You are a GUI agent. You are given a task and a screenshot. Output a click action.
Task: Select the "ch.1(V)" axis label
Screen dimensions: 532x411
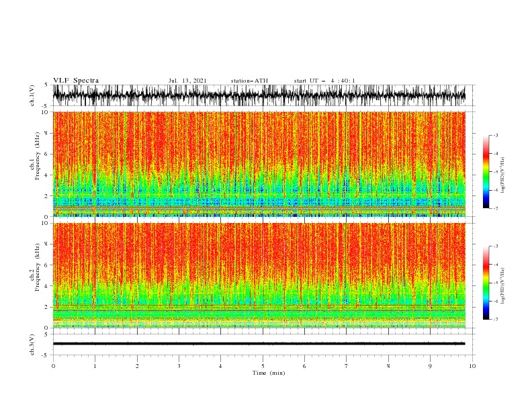[x=32, y=95]
